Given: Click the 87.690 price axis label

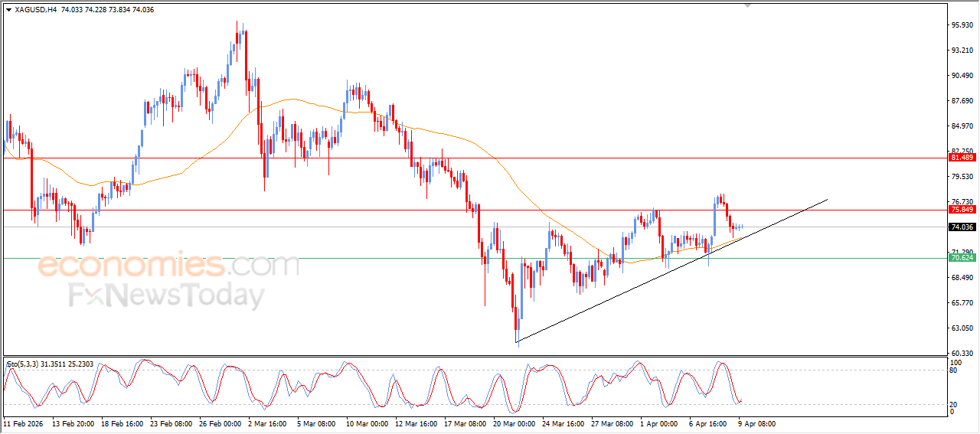Looking at the screenshot, I should pyautogui.click(x=962, y=101).
